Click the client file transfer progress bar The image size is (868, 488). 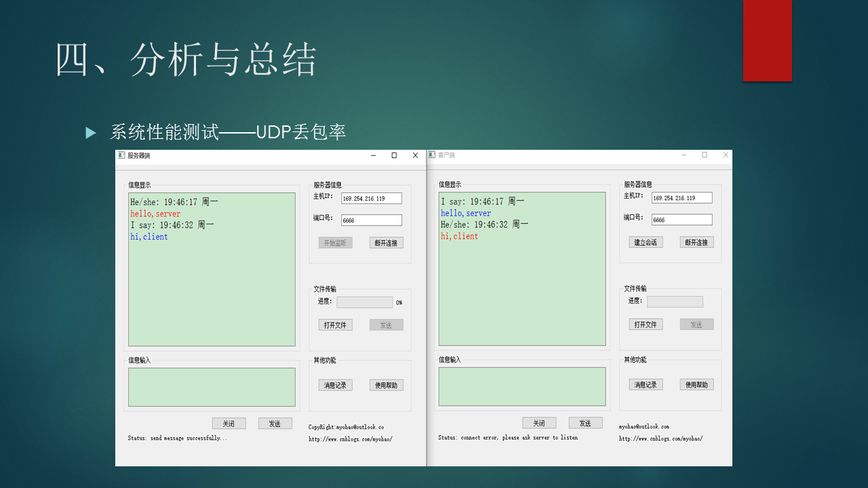tap(675, 302)
